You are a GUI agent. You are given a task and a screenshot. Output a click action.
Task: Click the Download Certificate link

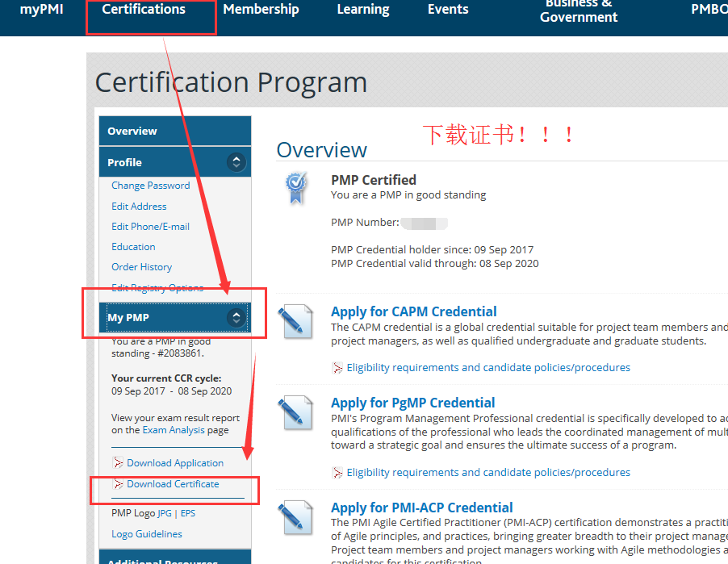click(x=173, y=484)
